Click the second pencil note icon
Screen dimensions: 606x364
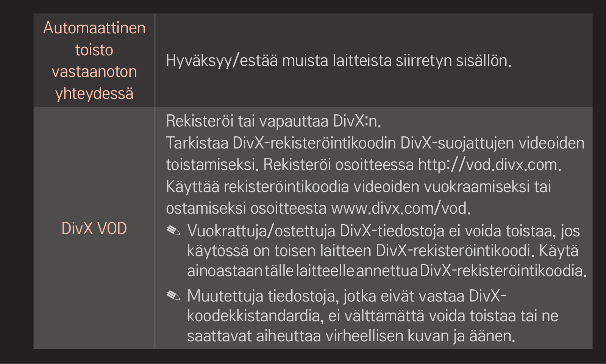point(173,295)
